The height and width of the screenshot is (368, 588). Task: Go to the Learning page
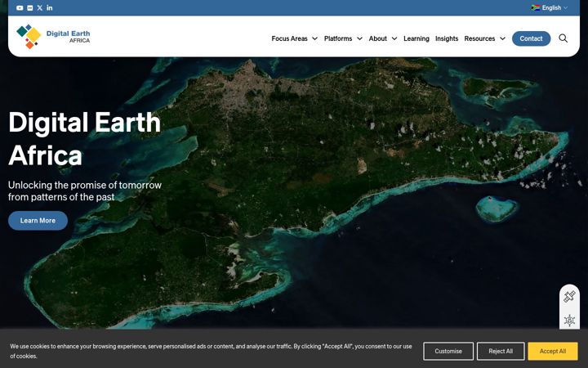click(416, 38)
